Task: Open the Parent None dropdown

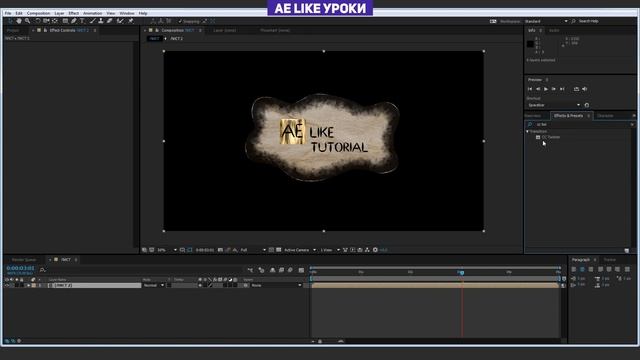Action: pyautogui.click(x=276, y=285)
